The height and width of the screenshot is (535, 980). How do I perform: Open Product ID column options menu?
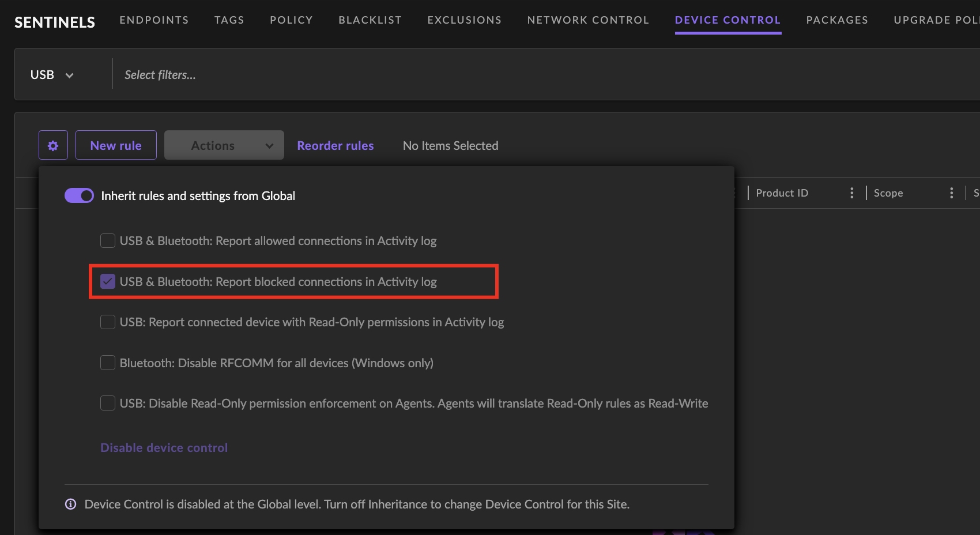tap(851, 193)
